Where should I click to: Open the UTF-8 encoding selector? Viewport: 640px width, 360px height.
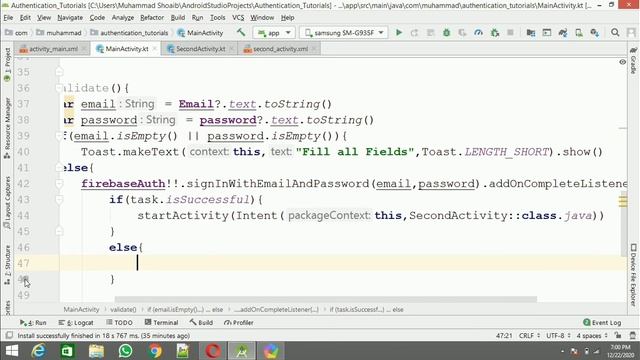pos(558,336)
